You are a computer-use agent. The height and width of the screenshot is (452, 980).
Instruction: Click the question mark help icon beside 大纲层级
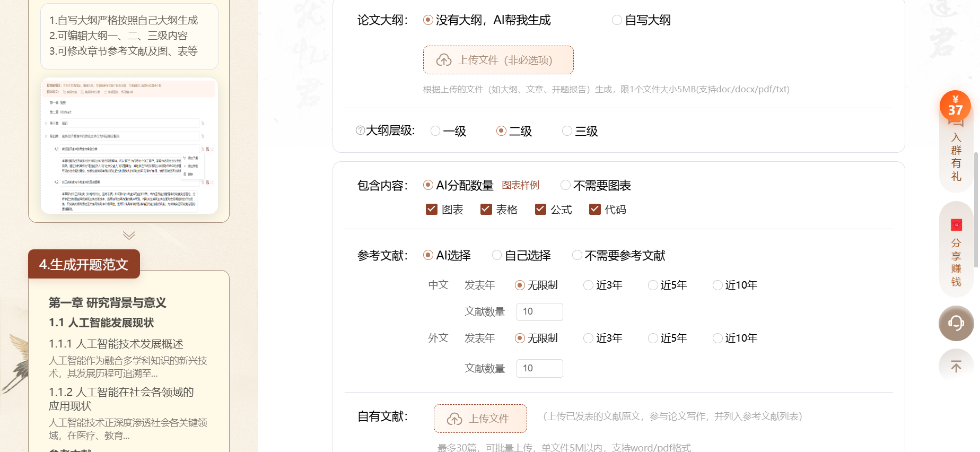coord(360,131)
